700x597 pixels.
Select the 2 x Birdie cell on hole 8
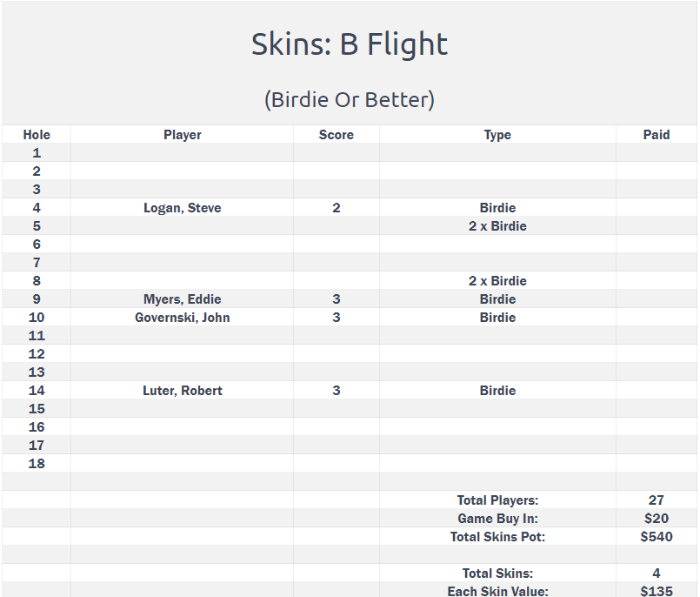coord(497,280)
